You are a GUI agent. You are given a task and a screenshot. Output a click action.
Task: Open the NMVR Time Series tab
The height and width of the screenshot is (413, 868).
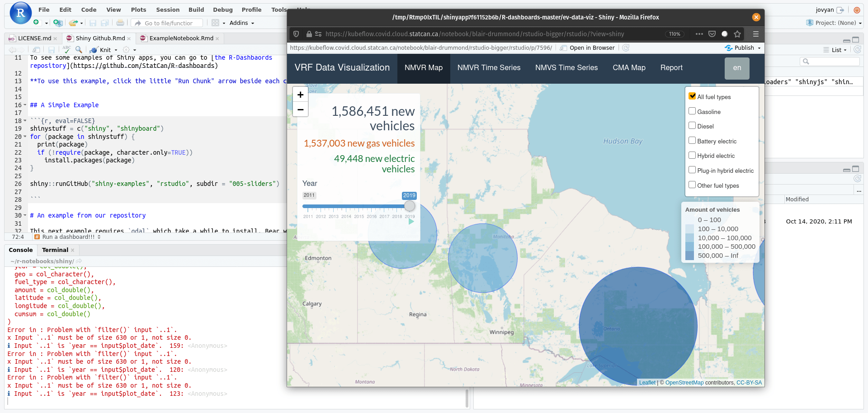[x=489, y=68]
